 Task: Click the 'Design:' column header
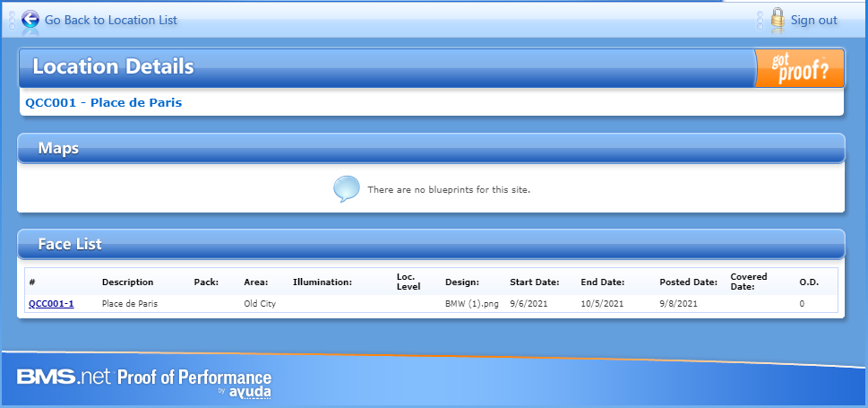tap(462, 282)
